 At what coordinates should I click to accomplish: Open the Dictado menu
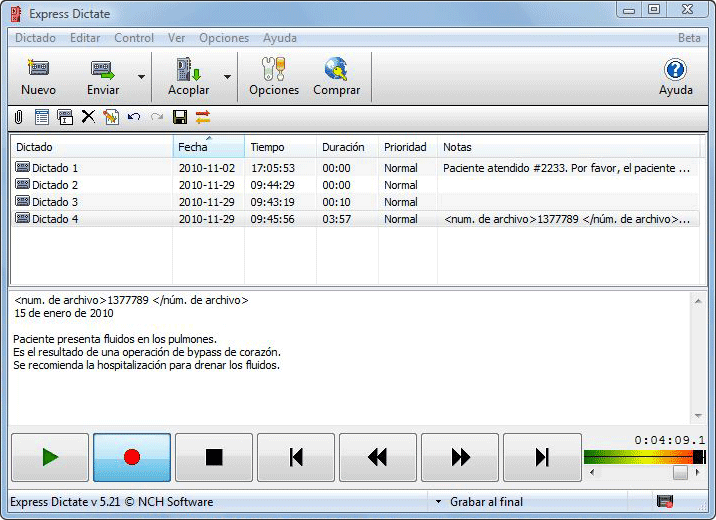coord(35,38)
